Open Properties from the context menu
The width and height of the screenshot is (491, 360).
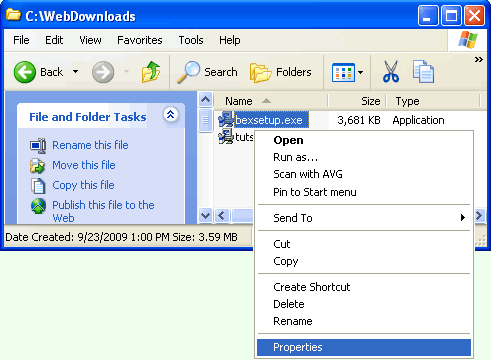[364, 347]
